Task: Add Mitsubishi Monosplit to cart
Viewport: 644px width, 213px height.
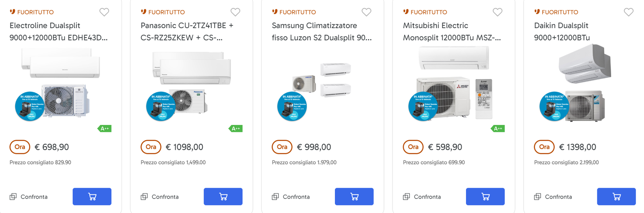Action: tap(485, 197)
